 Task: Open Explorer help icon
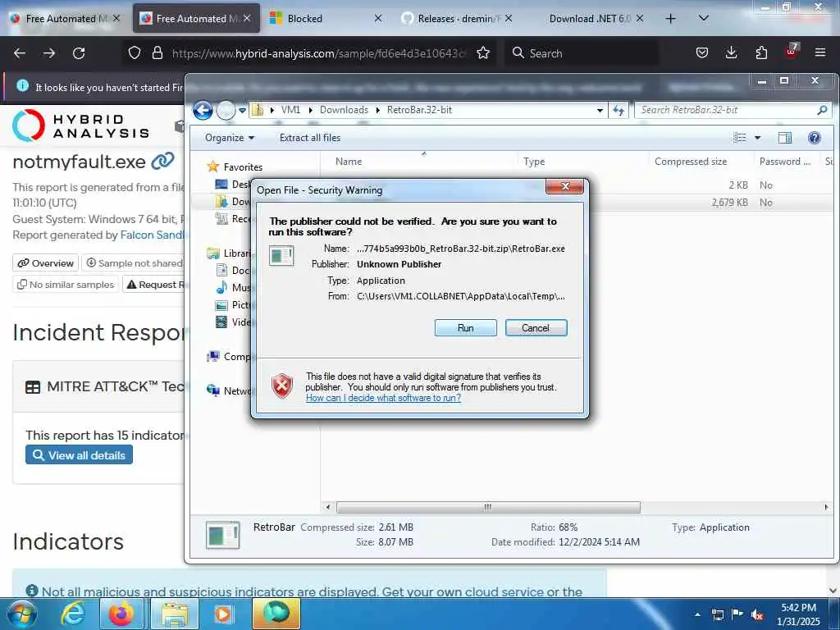(x=815, y=138)
